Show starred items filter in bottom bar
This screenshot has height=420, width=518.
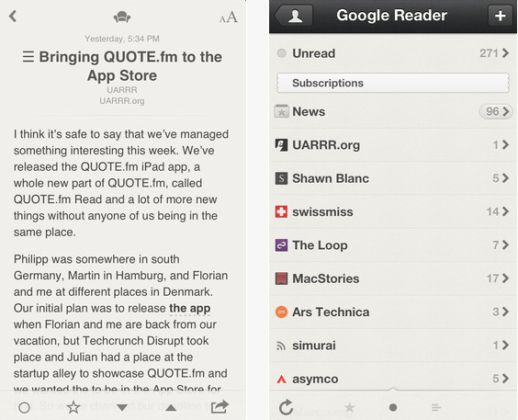pyautogui.click(x=349, y=407)
